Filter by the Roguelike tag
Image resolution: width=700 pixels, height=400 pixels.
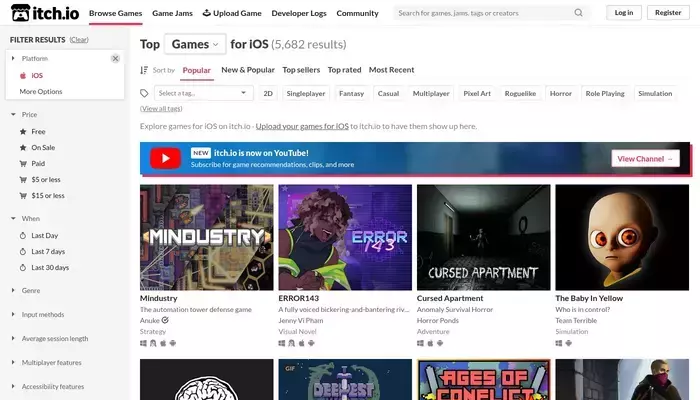(520, 93)
